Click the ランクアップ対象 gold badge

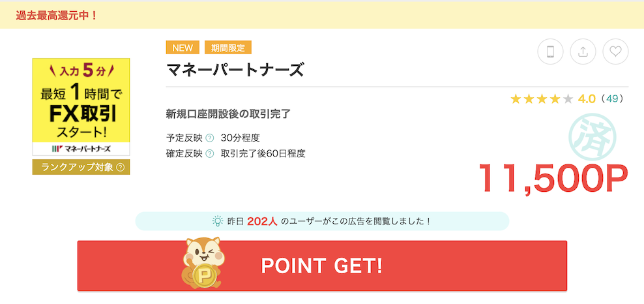point(81,167)
